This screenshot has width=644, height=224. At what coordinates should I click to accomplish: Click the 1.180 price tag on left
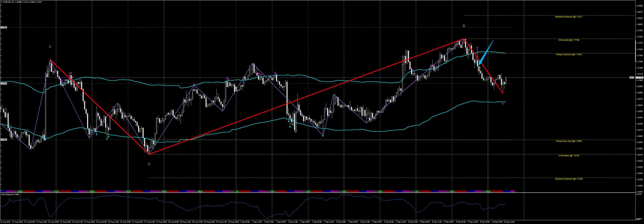tap(4, 27)
